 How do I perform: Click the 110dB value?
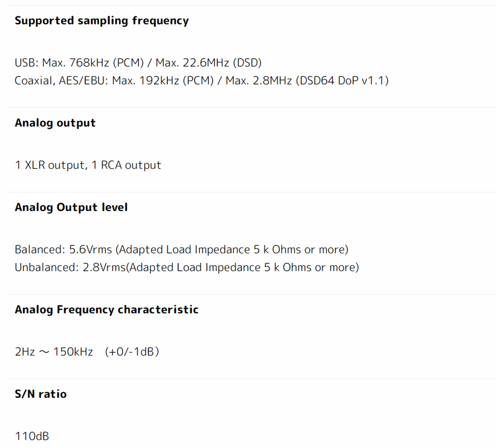point(32,436)
